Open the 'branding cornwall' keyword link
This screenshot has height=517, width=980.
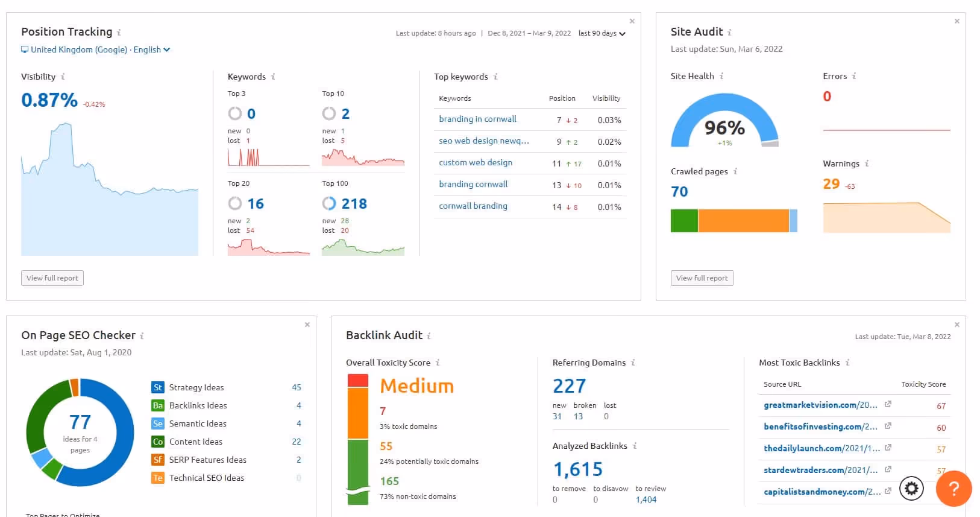pos(473,184)
